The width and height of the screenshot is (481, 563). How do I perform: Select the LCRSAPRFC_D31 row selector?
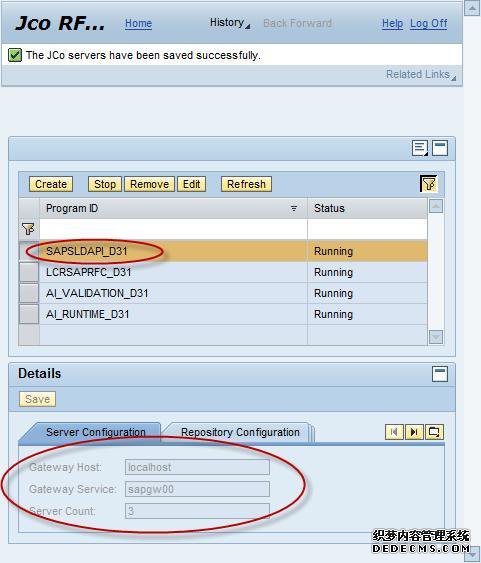pos(29,272)
